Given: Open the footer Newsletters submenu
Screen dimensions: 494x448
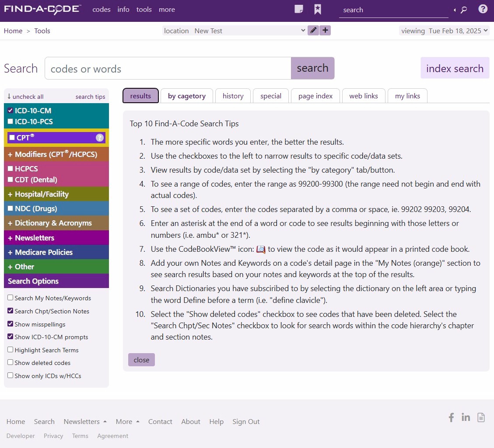Looking at the screenshot, I should [x=85, y=422].
